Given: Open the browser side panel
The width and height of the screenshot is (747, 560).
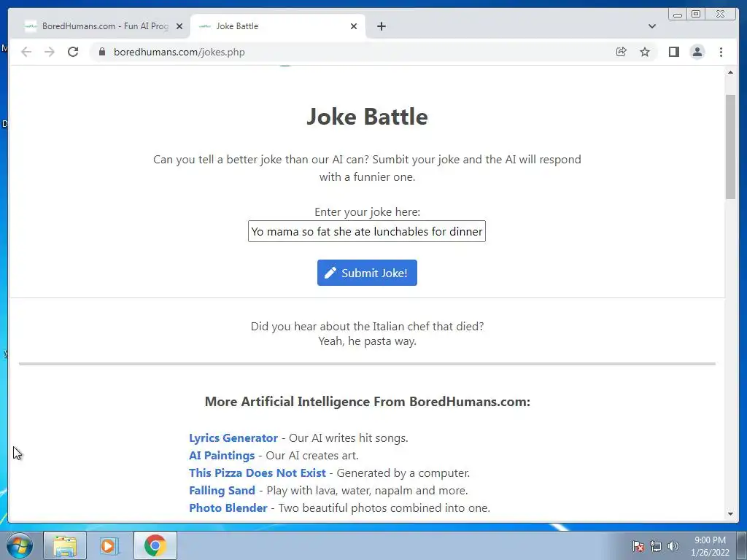Looking at the screenshot, I should pos(673,52).
